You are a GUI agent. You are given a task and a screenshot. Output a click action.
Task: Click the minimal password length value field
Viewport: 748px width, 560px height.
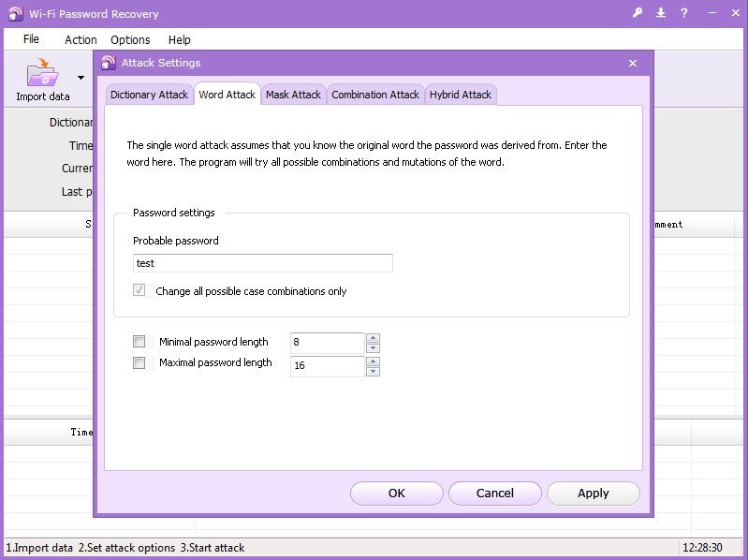(328, 343)
